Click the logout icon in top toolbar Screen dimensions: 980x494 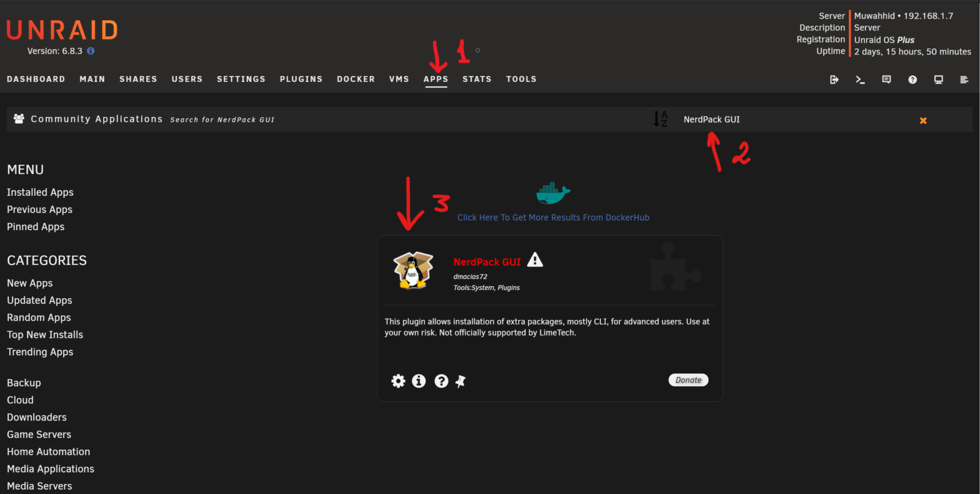click(834, 80)
